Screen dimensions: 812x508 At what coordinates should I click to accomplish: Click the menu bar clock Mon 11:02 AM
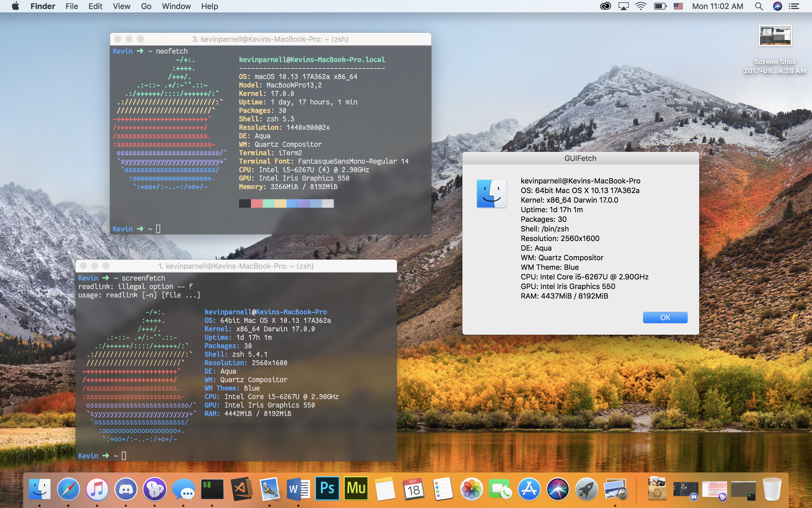(717, 6)
